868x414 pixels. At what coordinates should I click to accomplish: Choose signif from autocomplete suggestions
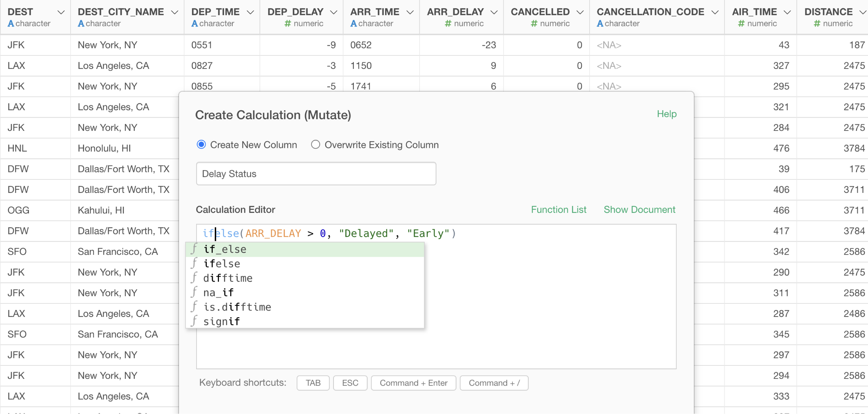[x=305, y=322]
